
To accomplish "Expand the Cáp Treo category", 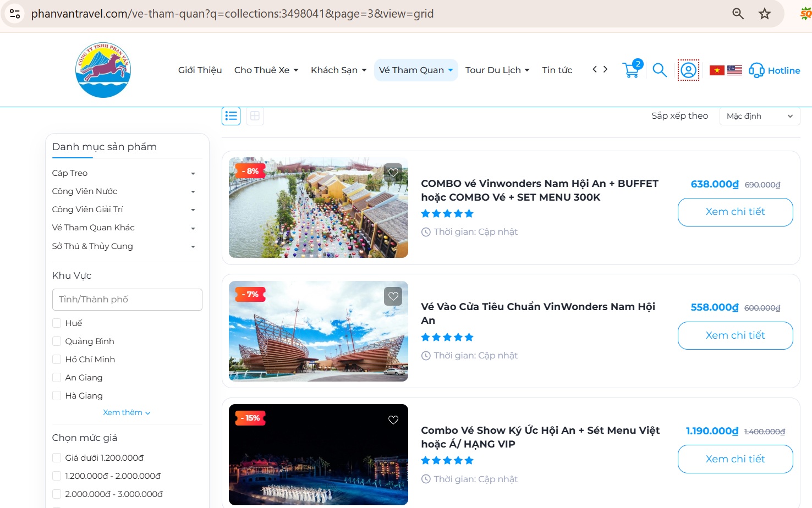I will point(193,173).
